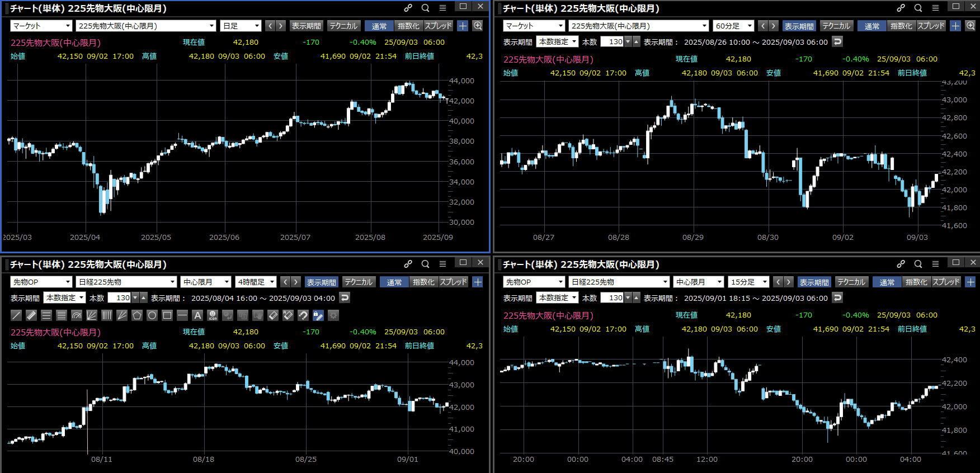The image size is (980, 473).
Task: Click 表示期間 button in the 15分足 chart
Action: [814, 282]
